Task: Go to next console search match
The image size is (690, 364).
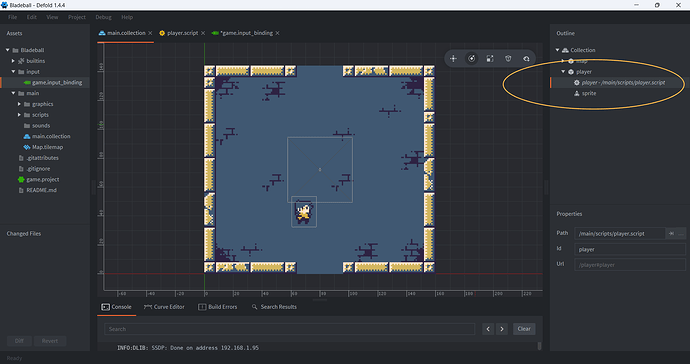Action: tap(502, 329)
